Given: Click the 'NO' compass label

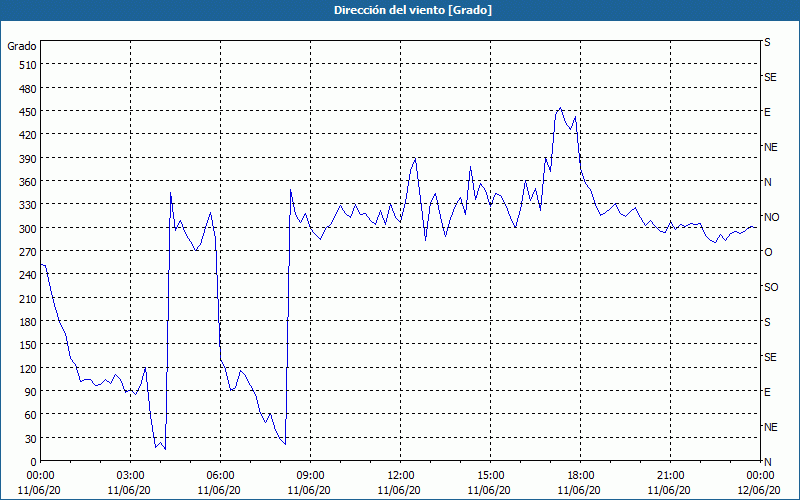Looking at the screenshot, I should click(x=771, y=217).
